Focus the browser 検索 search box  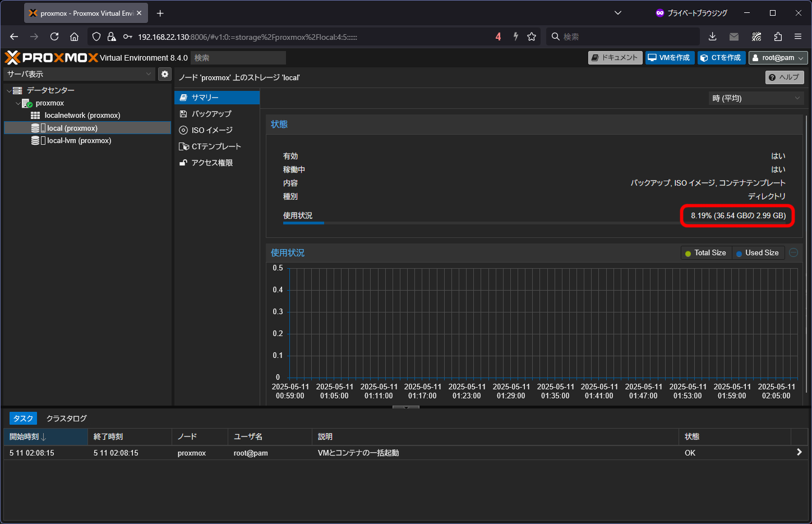(622, 36)
